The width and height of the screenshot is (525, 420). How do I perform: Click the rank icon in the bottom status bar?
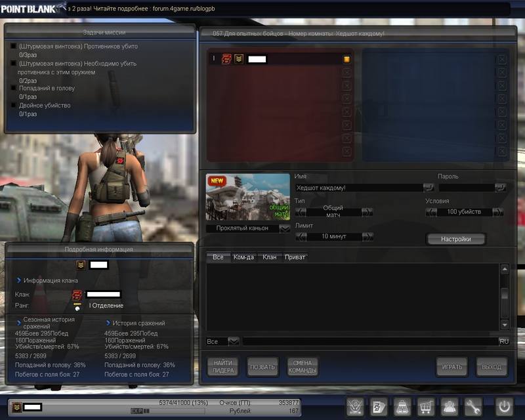[17, 408]
